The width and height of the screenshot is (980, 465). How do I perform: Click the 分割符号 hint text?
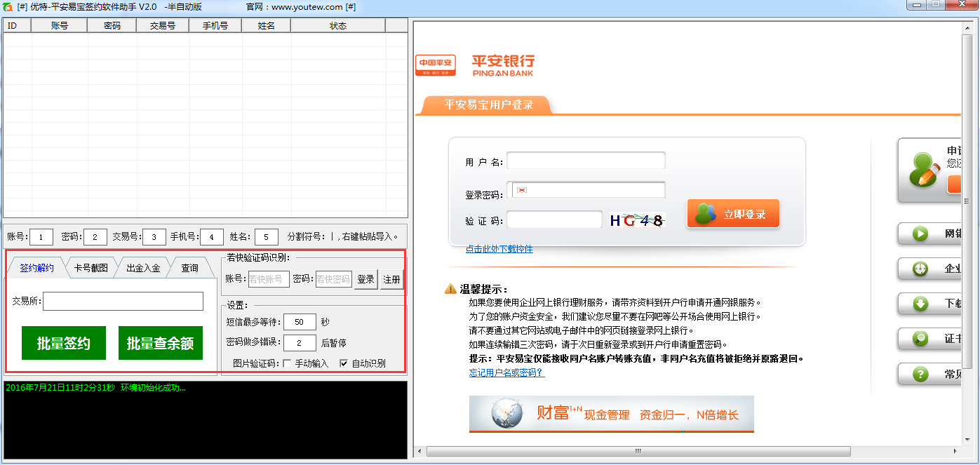point(344,237)
